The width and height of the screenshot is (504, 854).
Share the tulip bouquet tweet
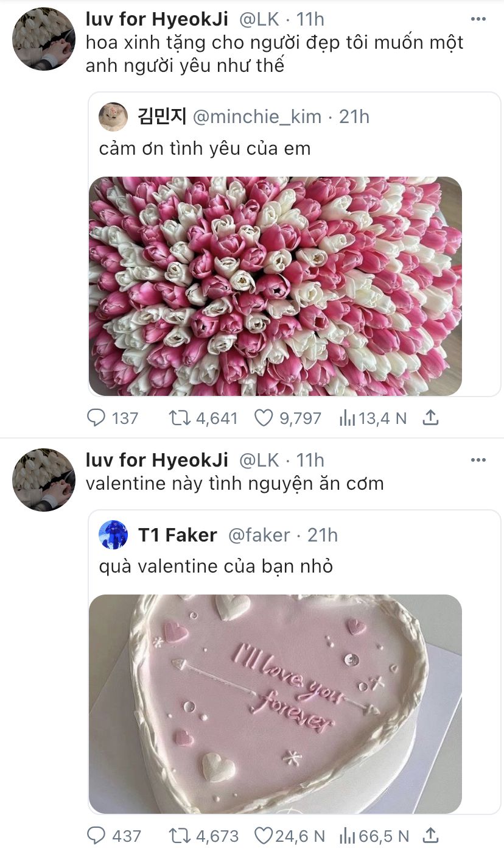(x=430, y=418)
